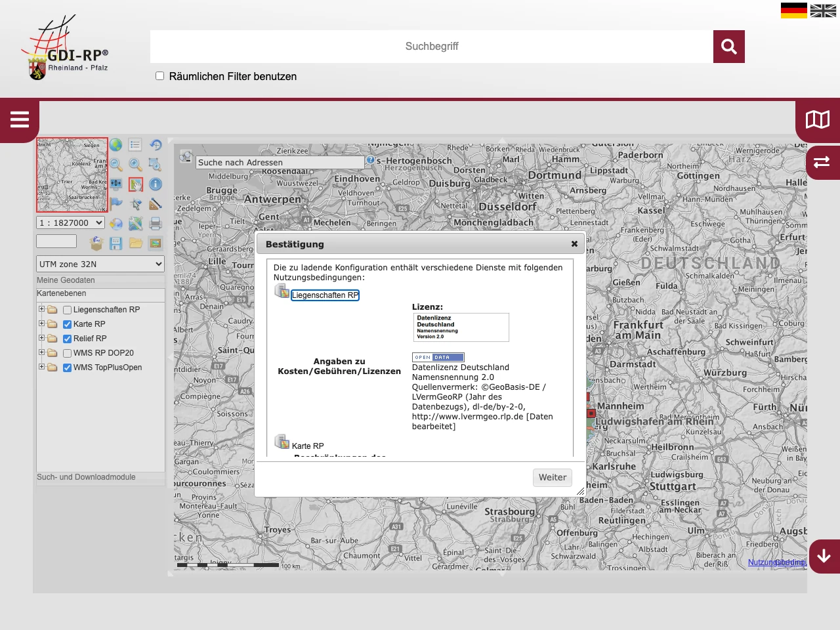Check the WMS RP DOP20 layer

[x=67, y=353]
